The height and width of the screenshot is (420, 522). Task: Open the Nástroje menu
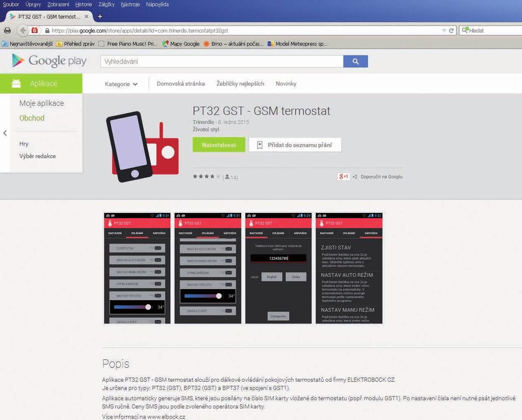[x=130, y=4]
